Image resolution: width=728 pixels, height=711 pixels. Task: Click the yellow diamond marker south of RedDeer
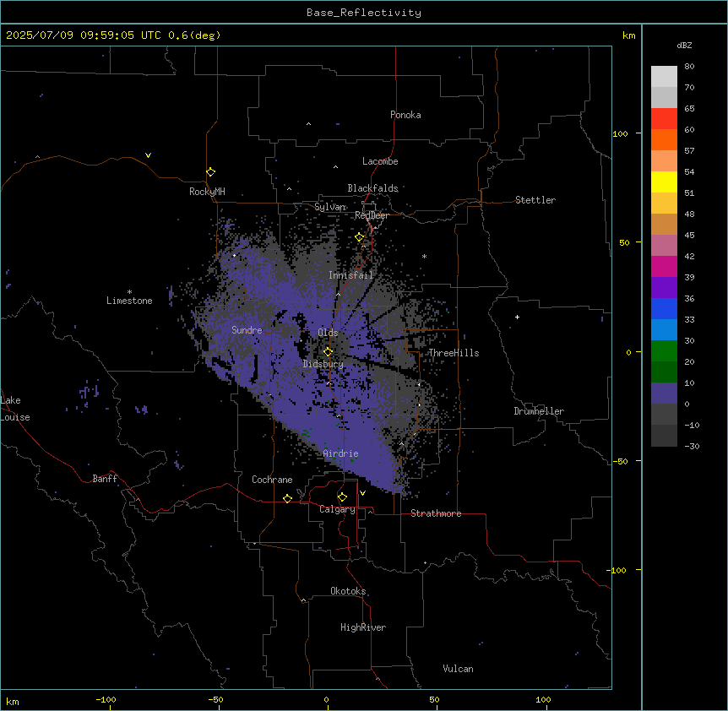pos(360,237)
